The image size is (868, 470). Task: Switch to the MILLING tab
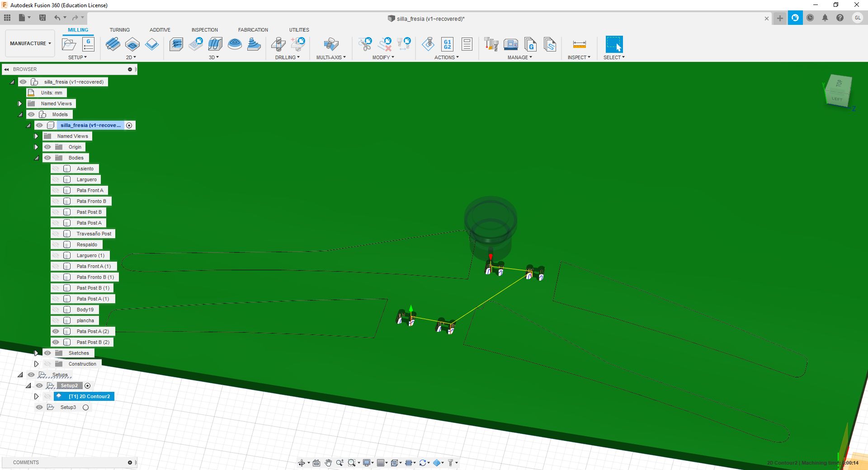coord(78,30)
